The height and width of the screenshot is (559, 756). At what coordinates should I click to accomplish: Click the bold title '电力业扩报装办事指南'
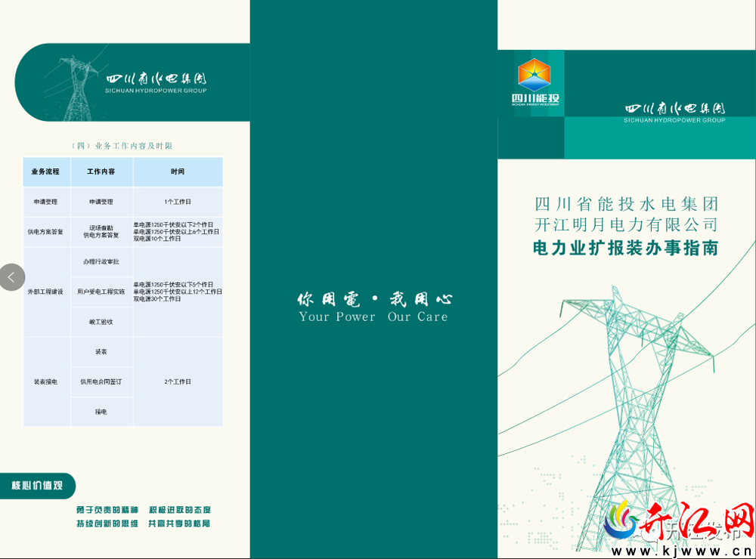coord(626,249)
